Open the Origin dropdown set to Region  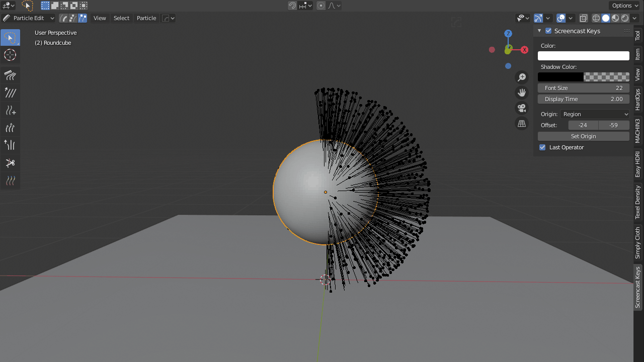[595, 114]
